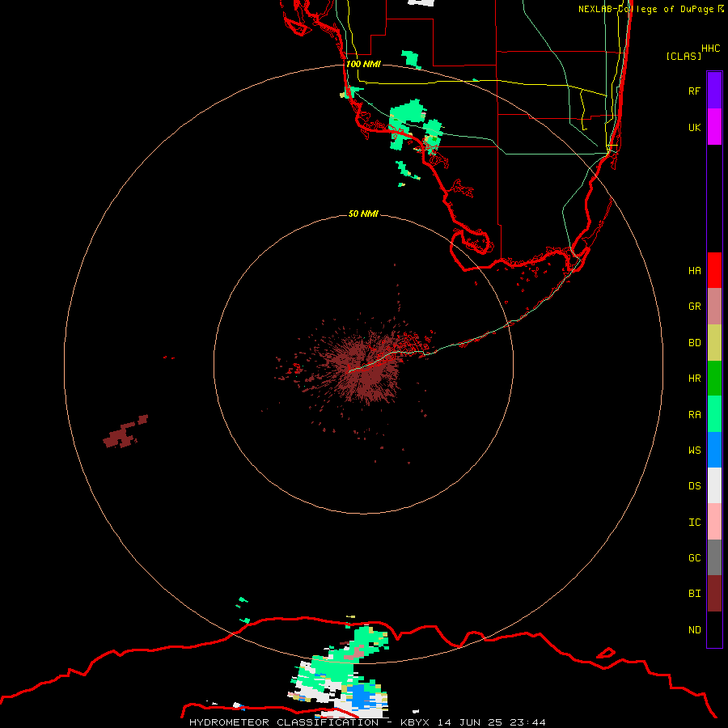Click the purple RF color swatch

click(x=714, y=91)
